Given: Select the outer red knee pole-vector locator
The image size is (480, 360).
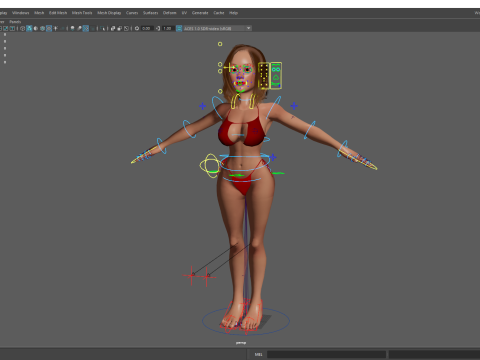Looking at the screenshot, I should [x=191, y=275].
